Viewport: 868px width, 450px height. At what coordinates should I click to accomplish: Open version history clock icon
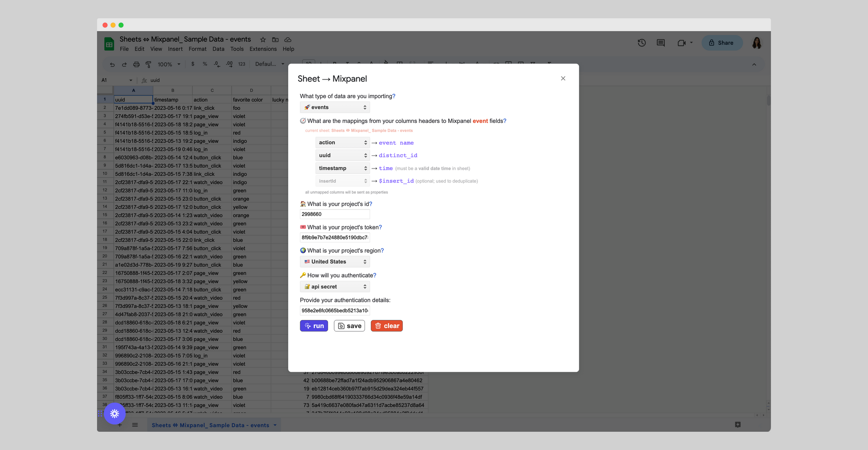[642, 43]
